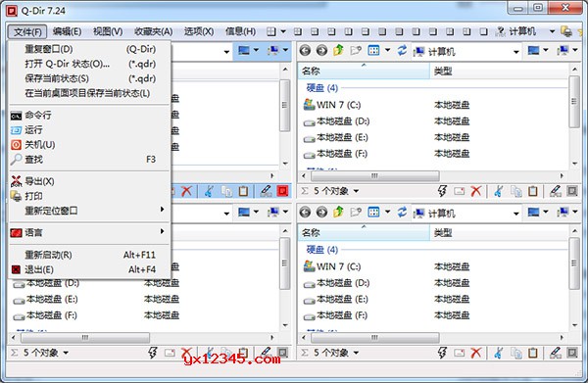Open 计算机 address dropdown in top-right pane
Screen dimensions: 588x383
(516, 52)
